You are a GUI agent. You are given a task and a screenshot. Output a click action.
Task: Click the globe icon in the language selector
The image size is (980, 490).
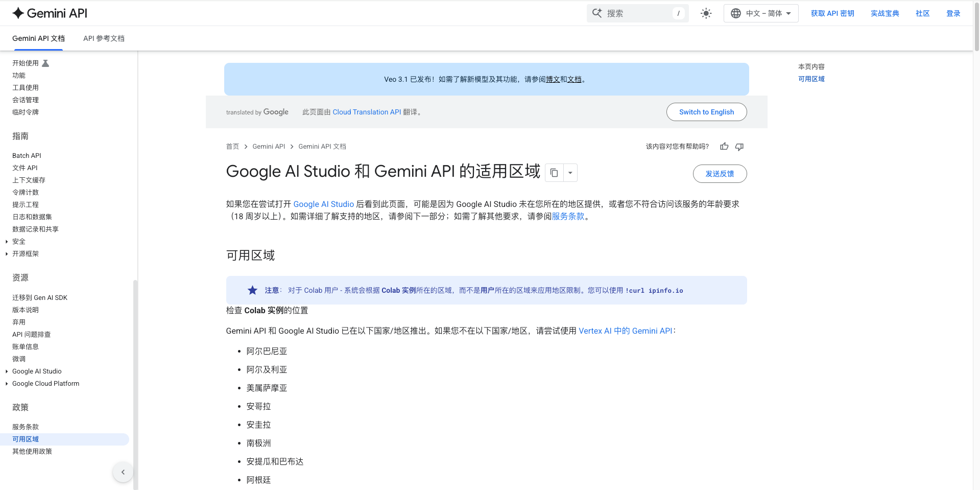pyautogui.click(x=735, y=13)
